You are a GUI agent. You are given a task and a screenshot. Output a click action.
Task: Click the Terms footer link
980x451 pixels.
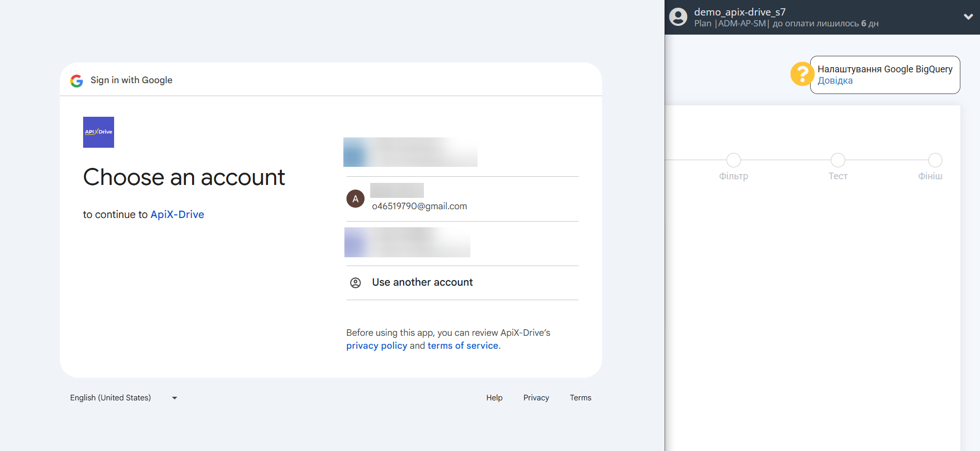click(580, 398)
